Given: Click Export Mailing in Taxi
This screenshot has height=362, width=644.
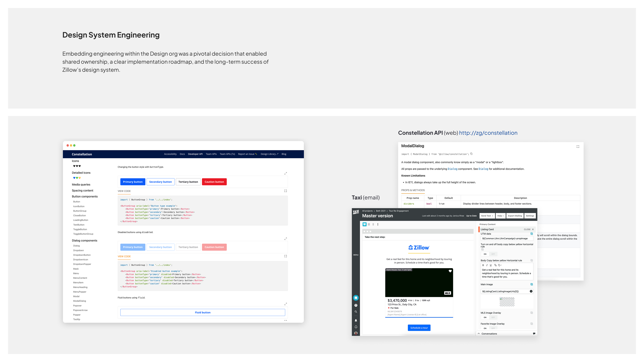Looking at the screenshot, I should click(515, 216).
